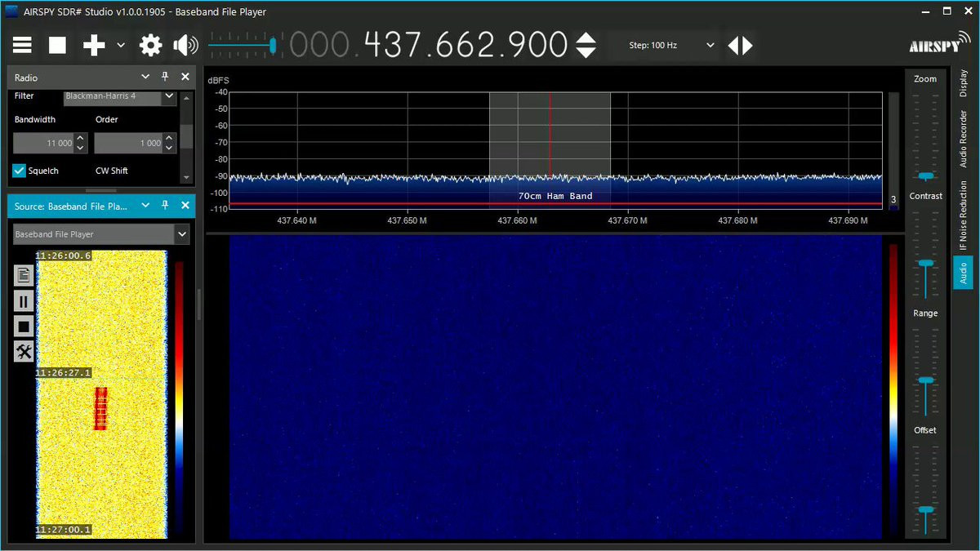Edit the Bandwidth field showing 11 000
The width and height of the screenshot is (980, 551).
tap(43, 143)
